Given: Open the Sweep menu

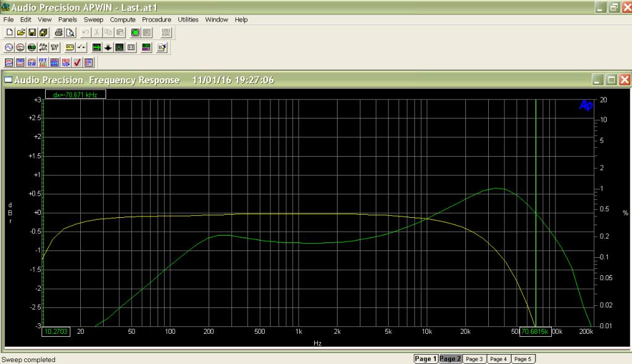Looking at the screenshot, I should (x=93, y=19).
